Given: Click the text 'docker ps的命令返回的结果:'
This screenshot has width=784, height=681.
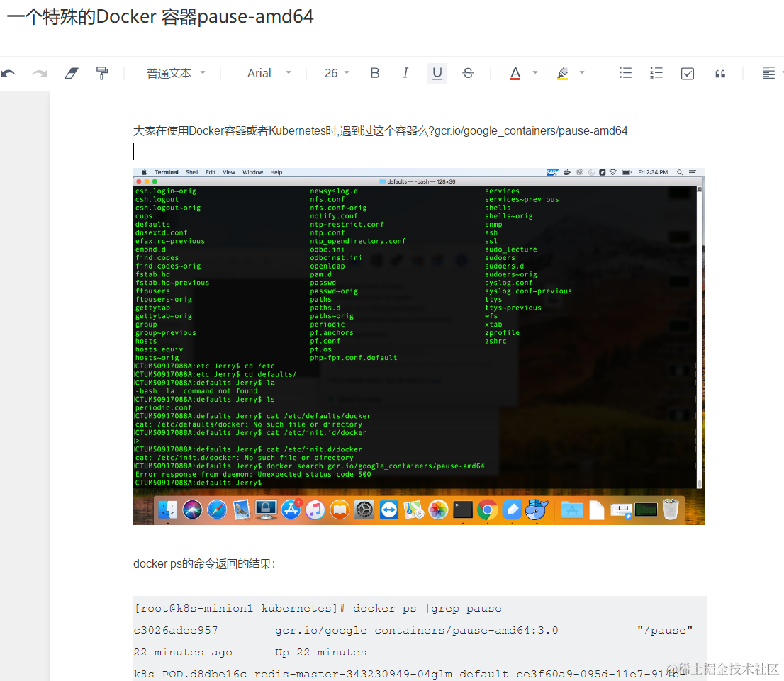Looking at the screenshot, I should pos(204,564).
